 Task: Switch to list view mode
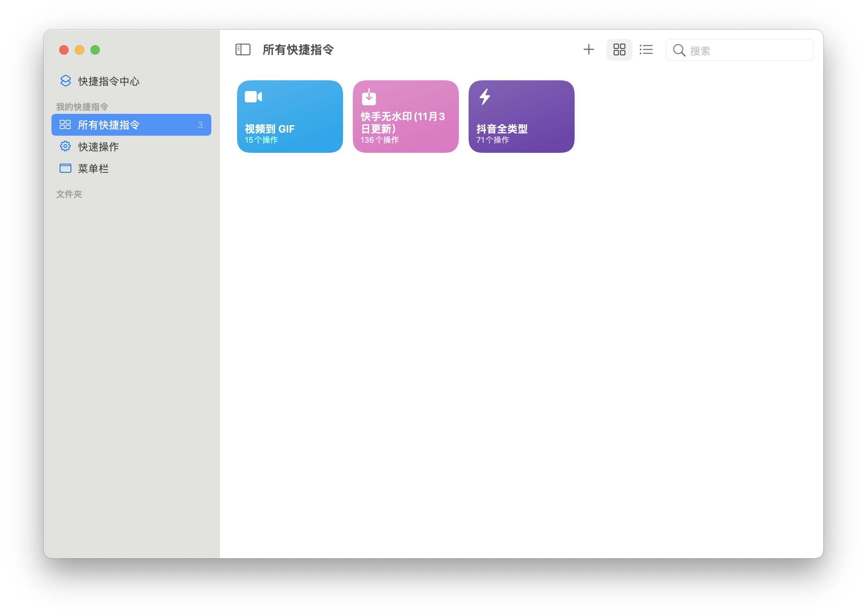click(x=646, y=50)
